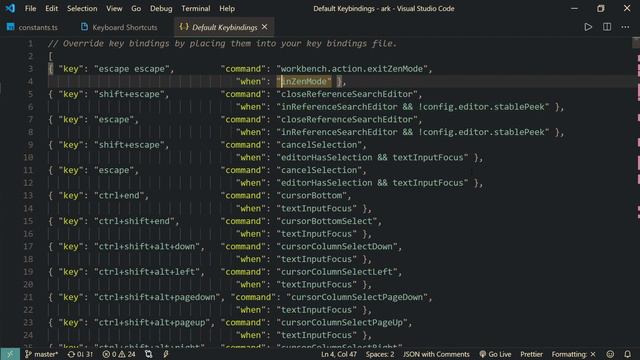Switch to the Keyboard Shortcuts tab

pyautogui.click(x=119, y=27)
